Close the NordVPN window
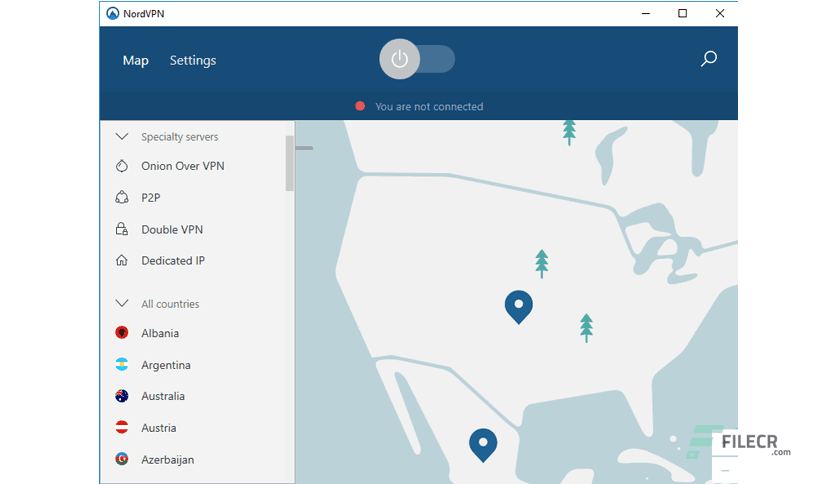Screen dimensions: 836x484 coord(720,13)
